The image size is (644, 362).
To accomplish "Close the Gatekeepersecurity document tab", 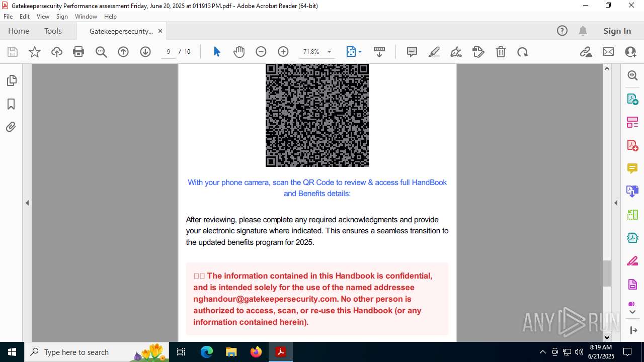I will pyautogui.click(x=160, y=31).
